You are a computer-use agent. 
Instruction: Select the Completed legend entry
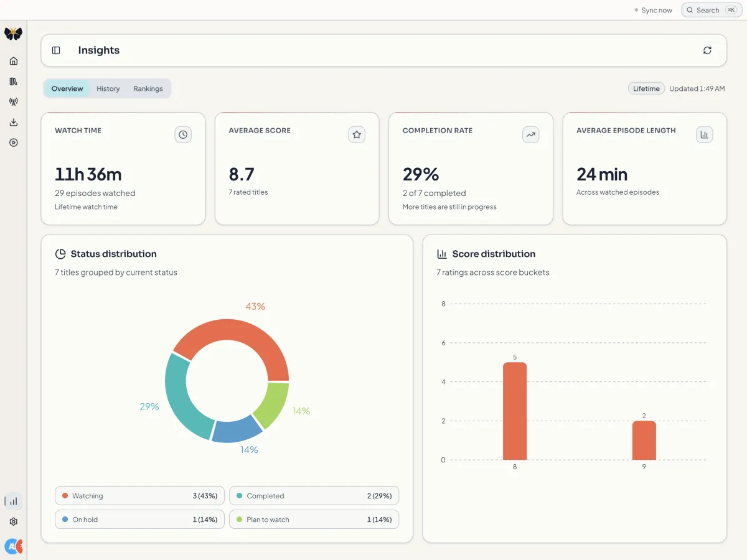[x=314, y=496]
